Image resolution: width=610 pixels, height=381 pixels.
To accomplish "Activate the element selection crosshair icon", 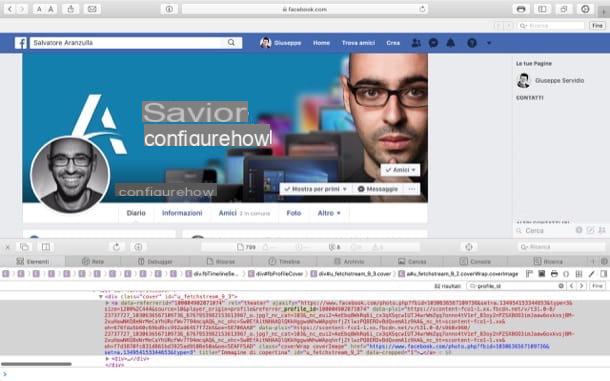I will (469, 247).
